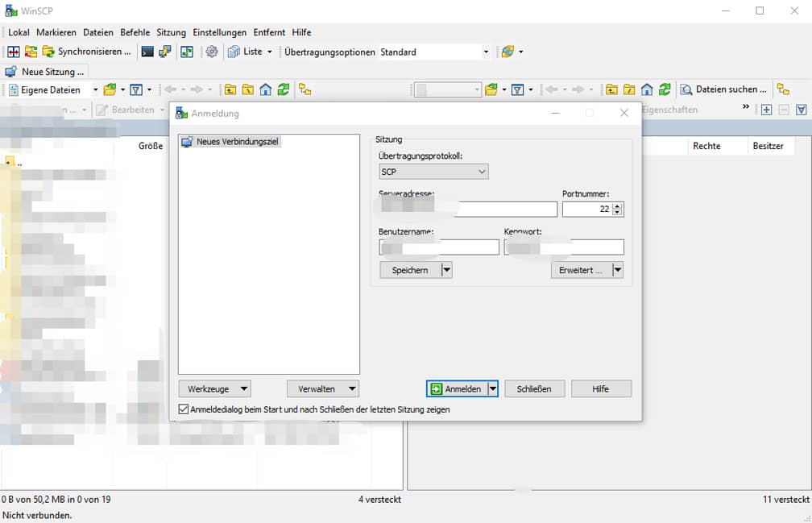Expand the Liste dropdown arrow
Screen dimensions: 812x523
pos(269,52)
